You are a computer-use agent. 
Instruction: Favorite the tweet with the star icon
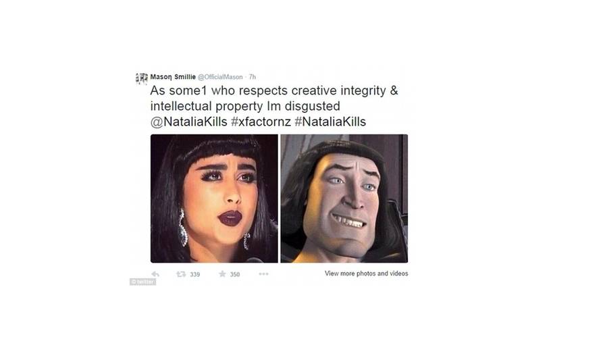[222, 274]
